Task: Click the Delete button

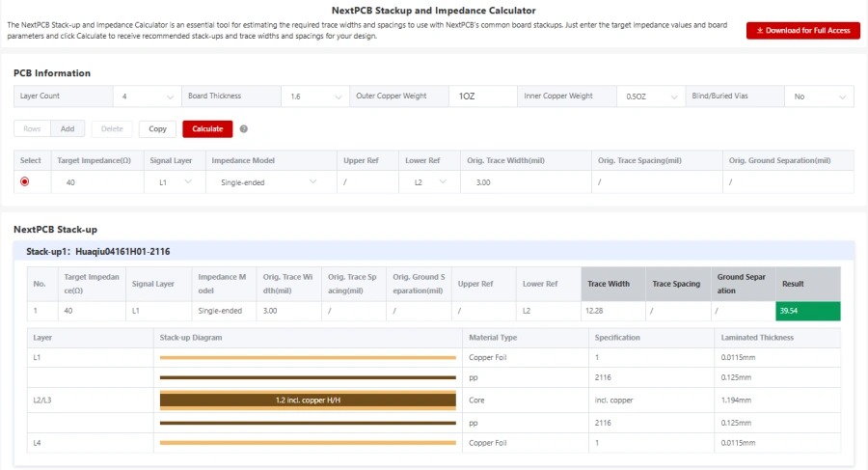Action: tap(112, 128)
